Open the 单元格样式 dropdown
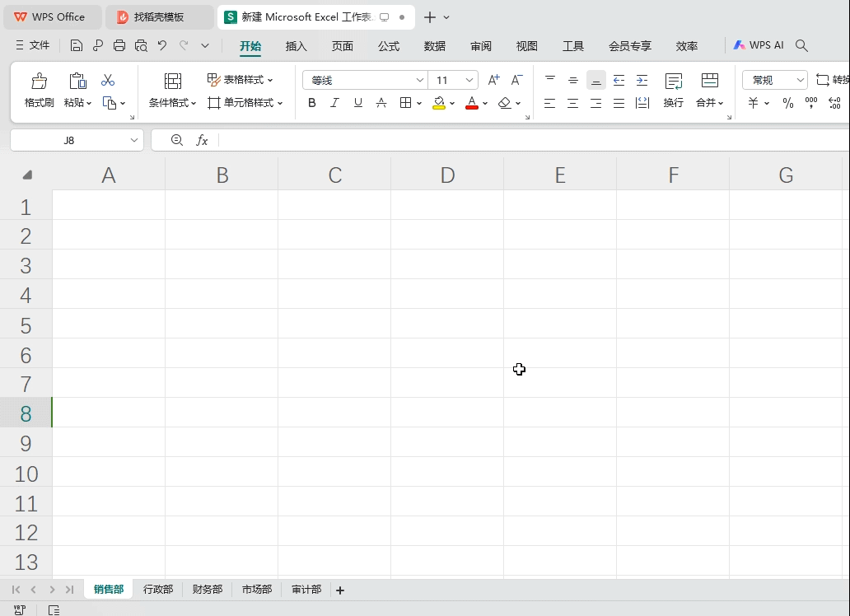Image resolution: width=850 pixels, height=616 pixels. [x=245, y=102]
